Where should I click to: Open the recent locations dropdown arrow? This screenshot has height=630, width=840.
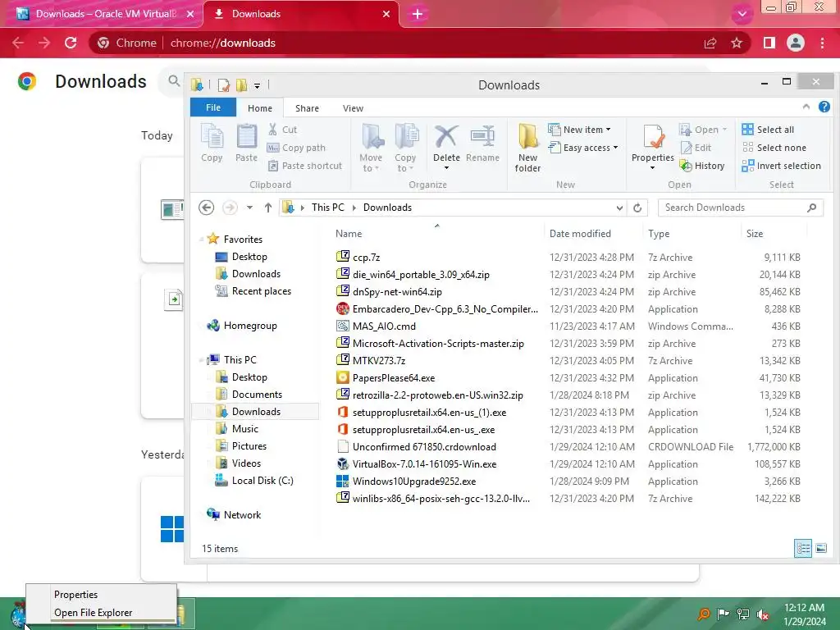pos(249,208)
